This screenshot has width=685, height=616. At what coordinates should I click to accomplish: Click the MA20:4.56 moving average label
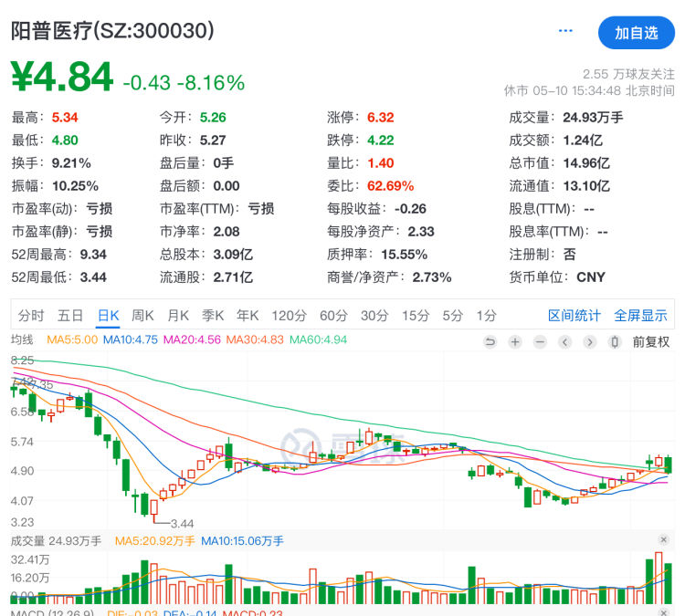(192, 339)
